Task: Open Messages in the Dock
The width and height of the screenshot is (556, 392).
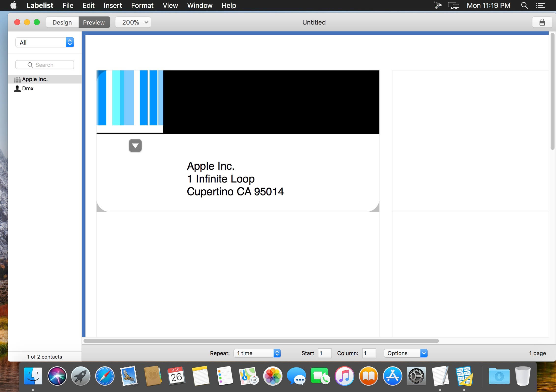Action: (x=296, y=376)
